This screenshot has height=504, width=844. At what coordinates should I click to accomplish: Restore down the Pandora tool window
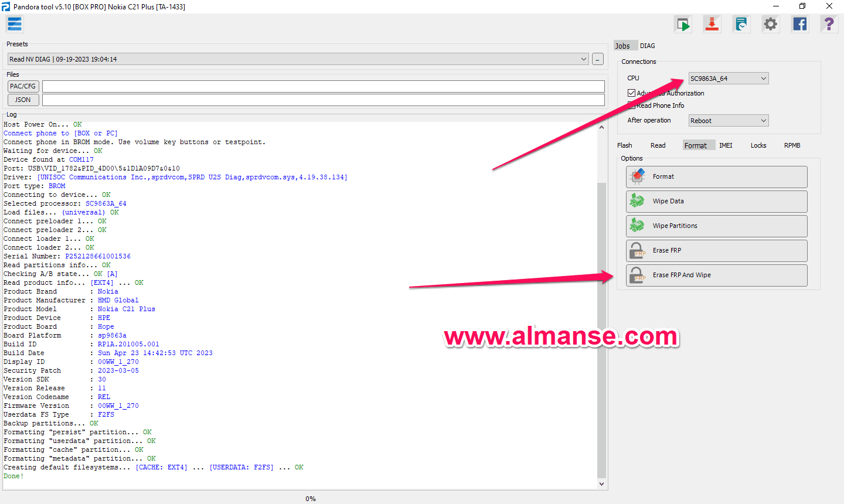coord(802,6)
